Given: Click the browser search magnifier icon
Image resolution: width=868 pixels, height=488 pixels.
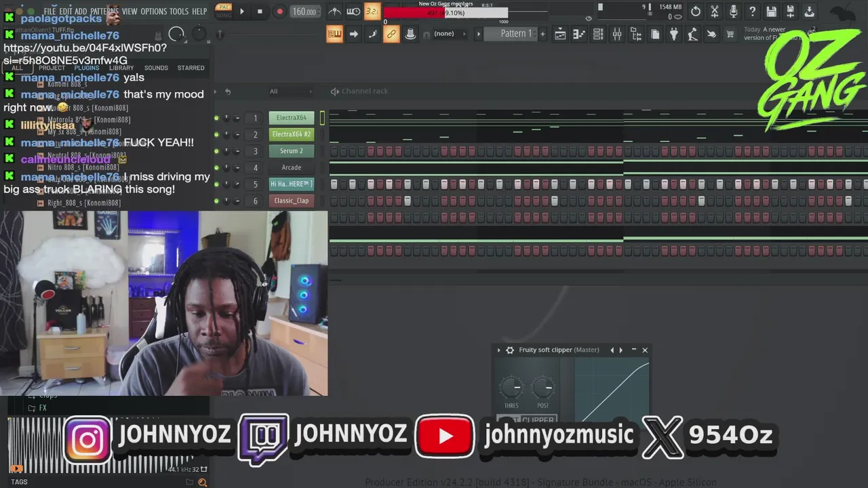Looking at the screenshot, I should click(x=202, y=482).
